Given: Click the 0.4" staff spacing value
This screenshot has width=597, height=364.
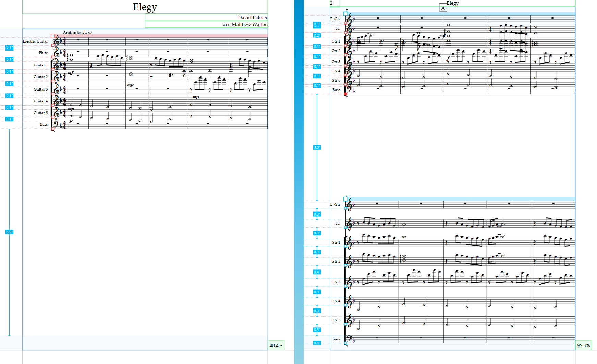Looking at the screenshot, I should click(317, 272).
